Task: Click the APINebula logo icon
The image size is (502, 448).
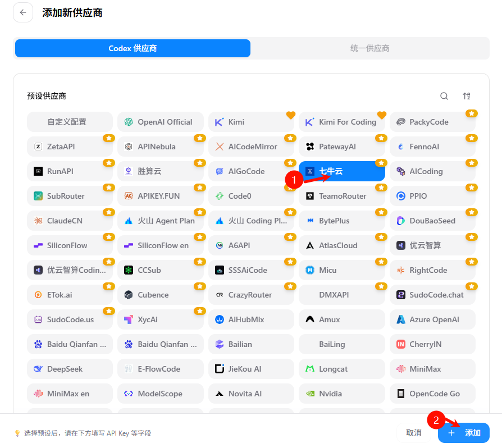Action: 129,147
